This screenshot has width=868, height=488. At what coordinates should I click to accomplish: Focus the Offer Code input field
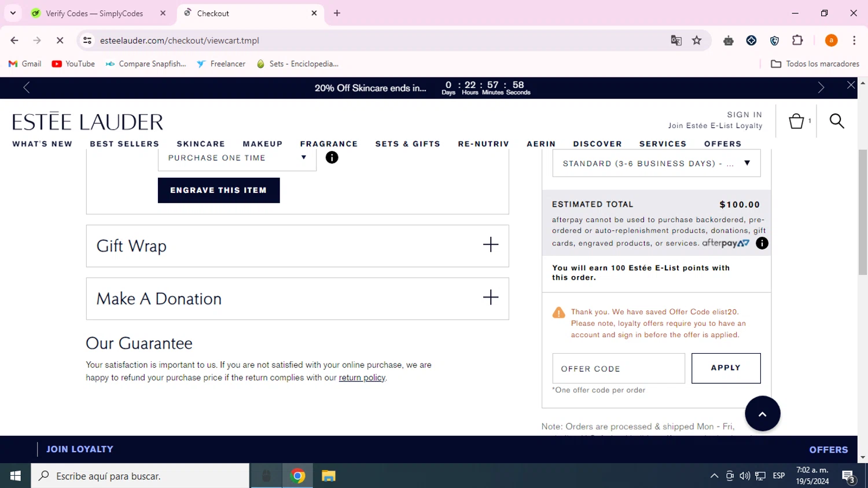tap(619, 368)
